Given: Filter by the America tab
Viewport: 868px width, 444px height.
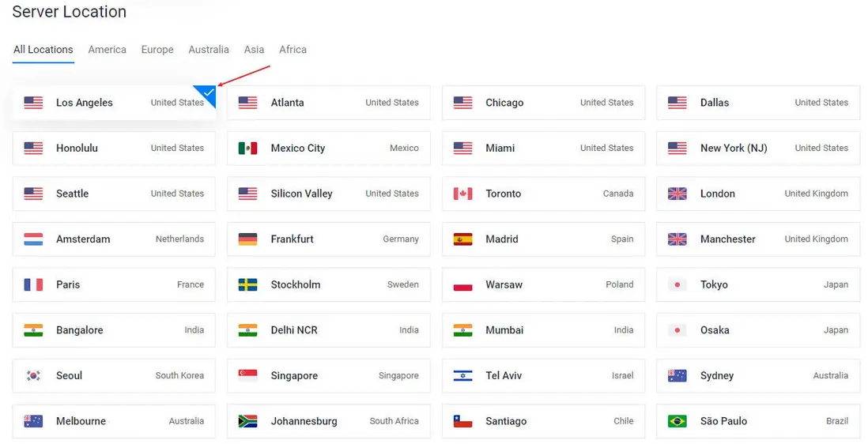Looking at the screenshot, I should point(108,50).
